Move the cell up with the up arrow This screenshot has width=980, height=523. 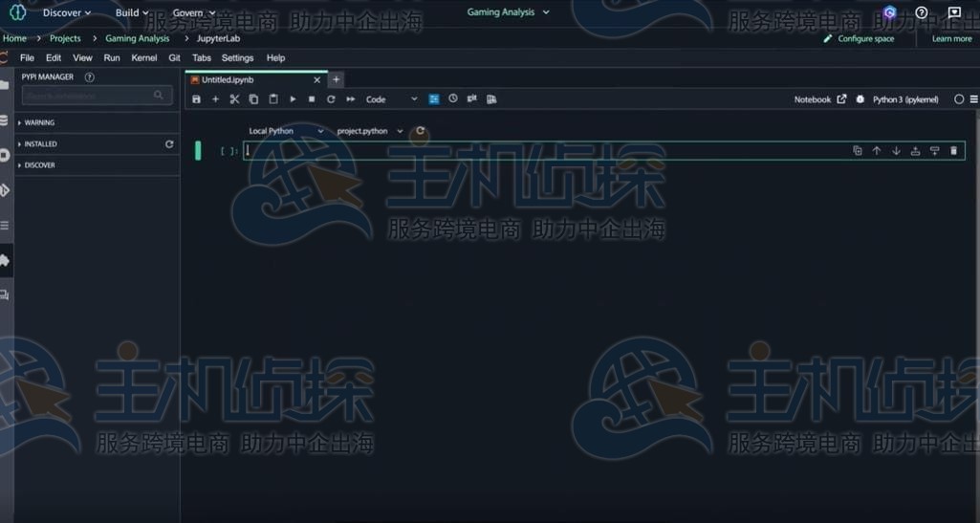pyautogui.click(x=876, y=150)
